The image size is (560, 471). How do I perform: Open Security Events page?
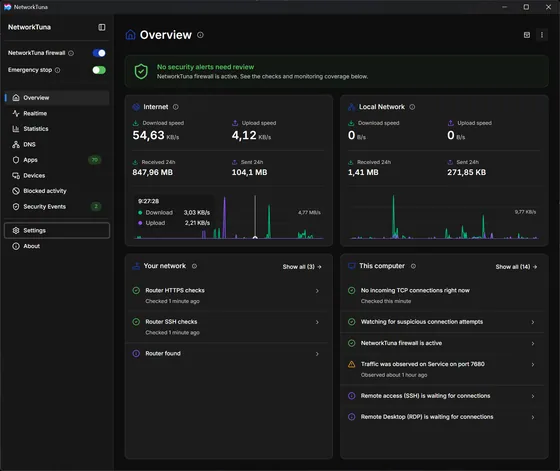[x=57, y=207]
